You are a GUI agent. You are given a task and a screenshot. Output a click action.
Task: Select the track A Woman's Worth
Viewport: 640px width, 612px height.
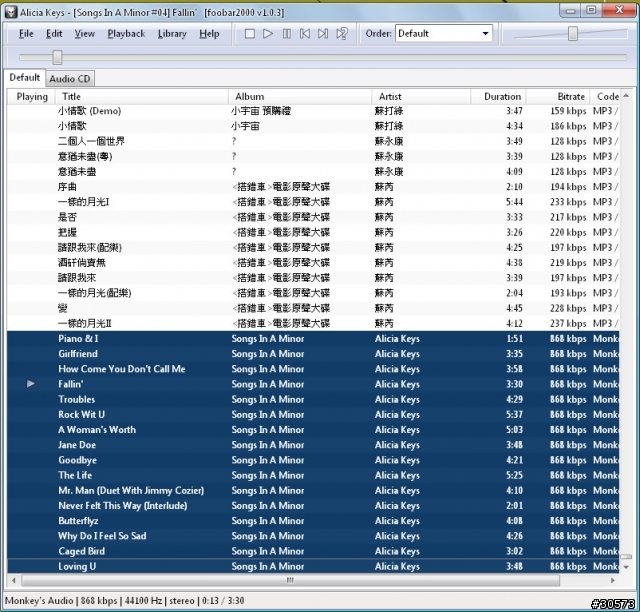(313, 430)
